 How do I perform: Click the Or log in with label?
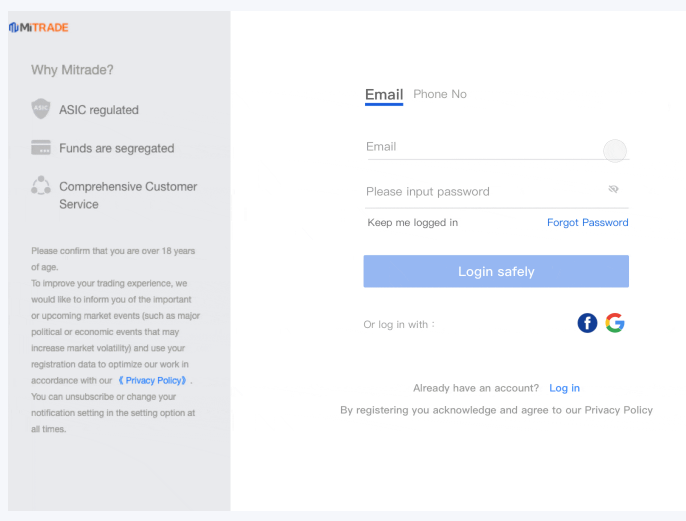coord(399,324)
